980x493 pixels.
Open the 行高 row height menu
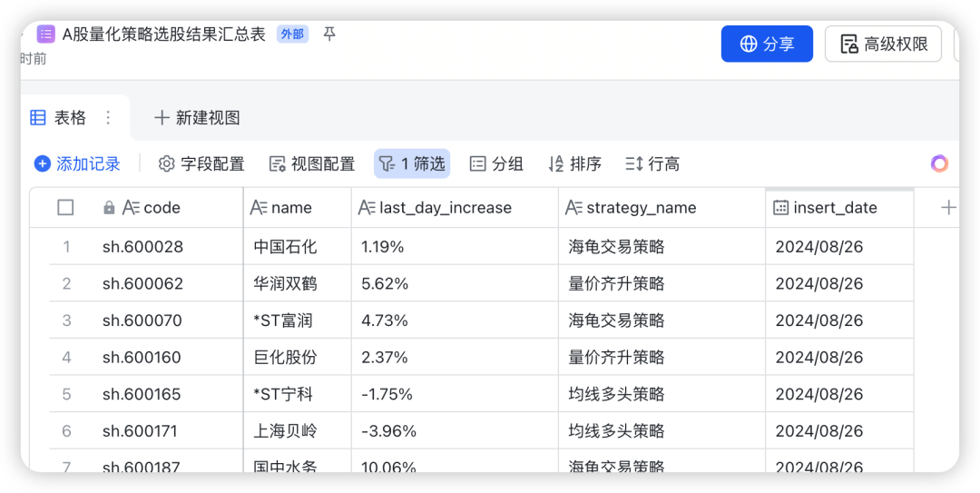652,164
